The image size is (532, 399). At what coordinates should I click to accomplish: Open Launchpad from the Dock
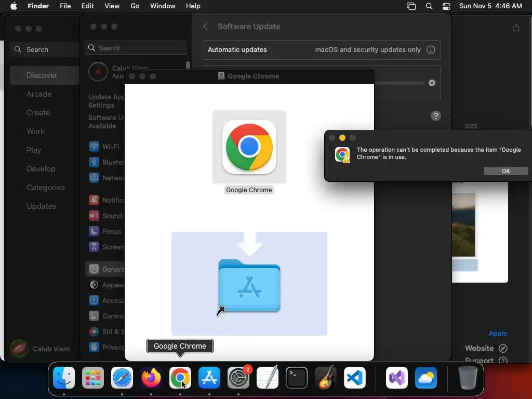pyautogui.click(x=93, y=378)
